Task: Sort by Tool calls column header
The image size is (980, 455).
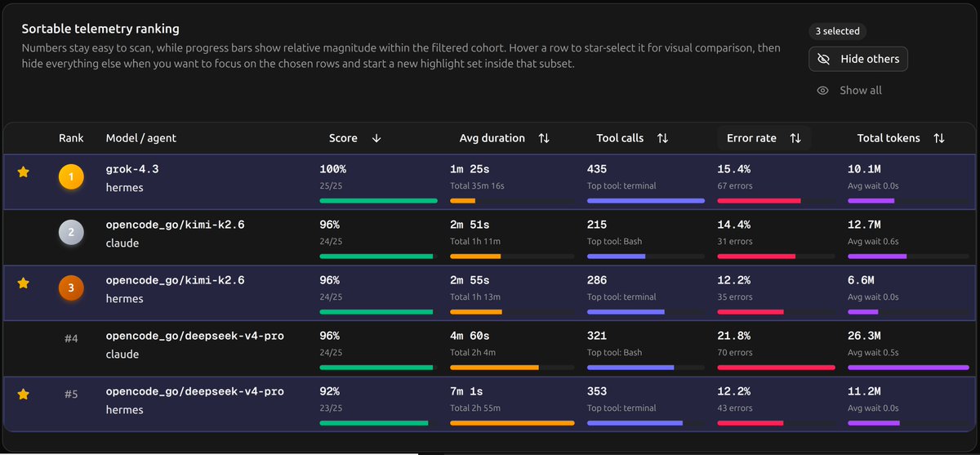Action: [x=632, y=138]
